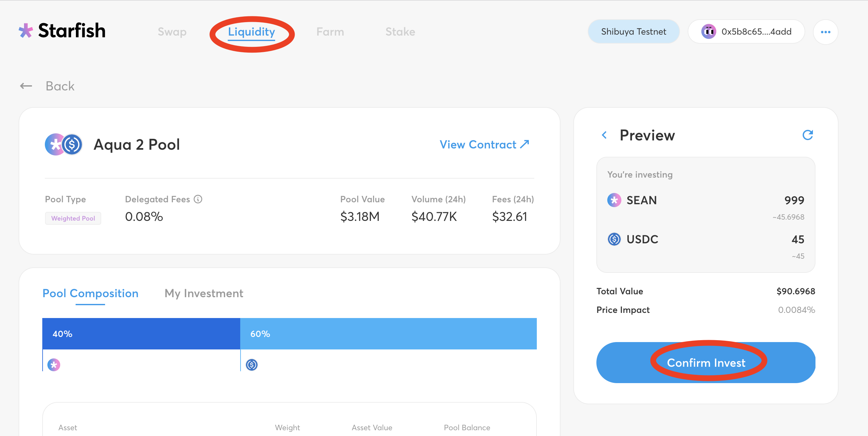This screenshot has width=868, height=436.
Task: Open the Farm navigation tab
Action: click(x=330, y=32)
